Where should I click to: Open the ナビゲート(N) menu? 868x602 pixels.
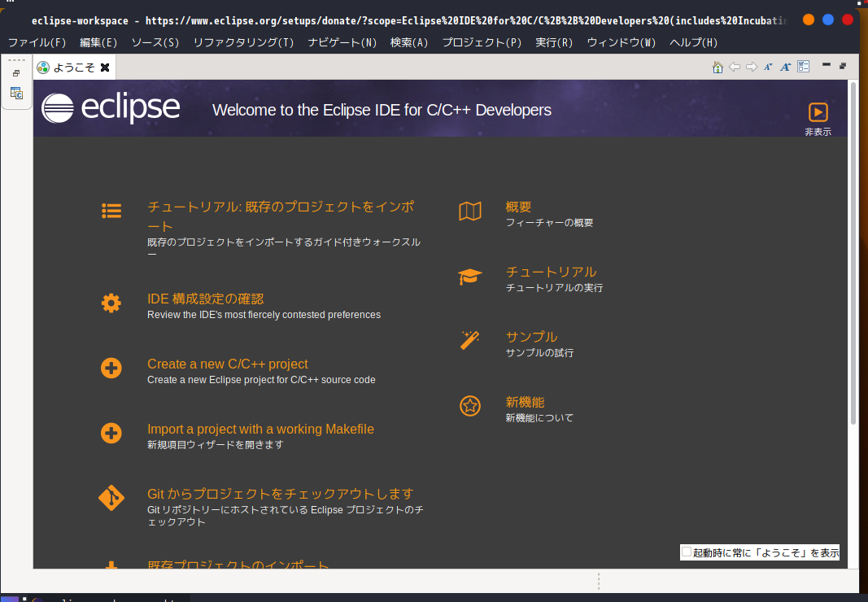(342, 42)
